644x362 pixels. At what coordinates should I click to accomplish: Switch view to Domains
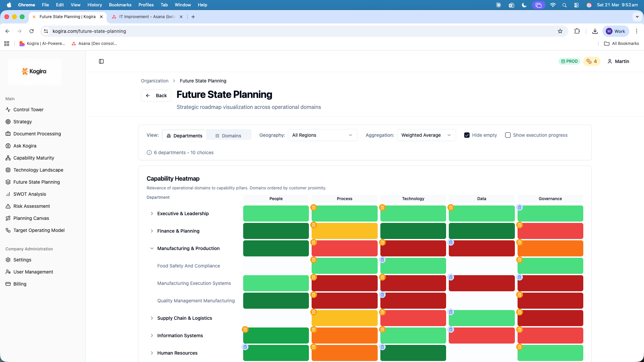pyautogui.click(x=229, y=135)
